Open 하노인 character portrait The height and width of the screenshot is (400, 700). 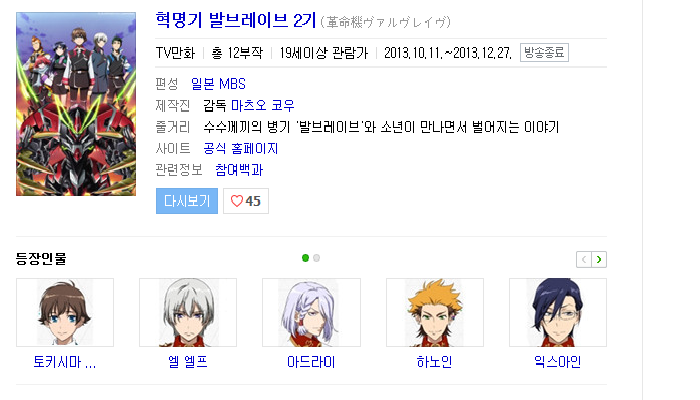coord(435,312)
